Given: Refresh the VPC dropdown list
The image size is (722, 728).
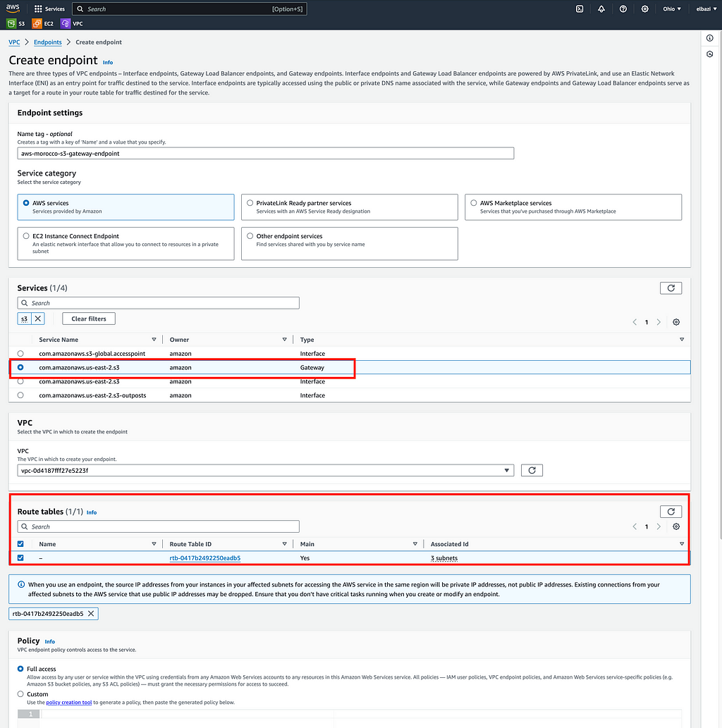Looking at the screenshot, I should click(x=532, y=470).
